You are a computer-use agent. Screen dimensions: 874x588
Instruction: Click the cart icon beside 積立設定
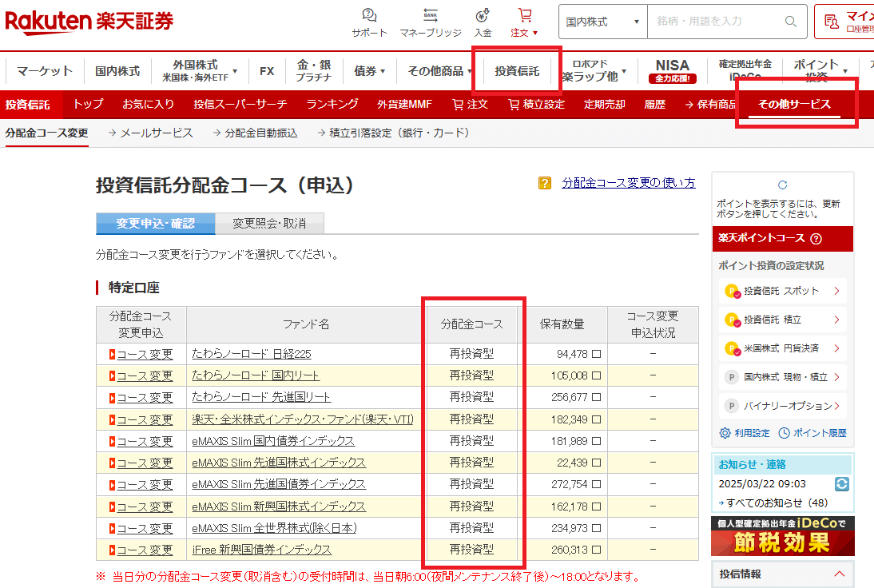coord(514,104)
